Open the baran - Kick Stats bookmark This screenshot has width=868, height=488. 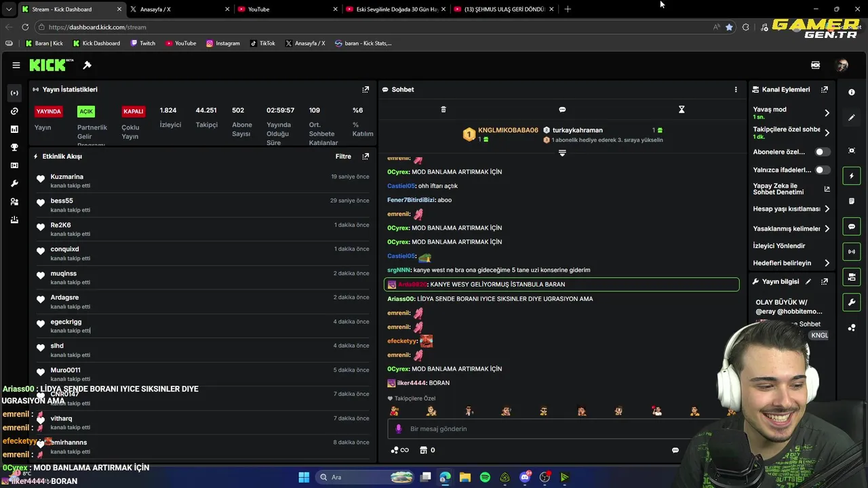click(363, 43)
